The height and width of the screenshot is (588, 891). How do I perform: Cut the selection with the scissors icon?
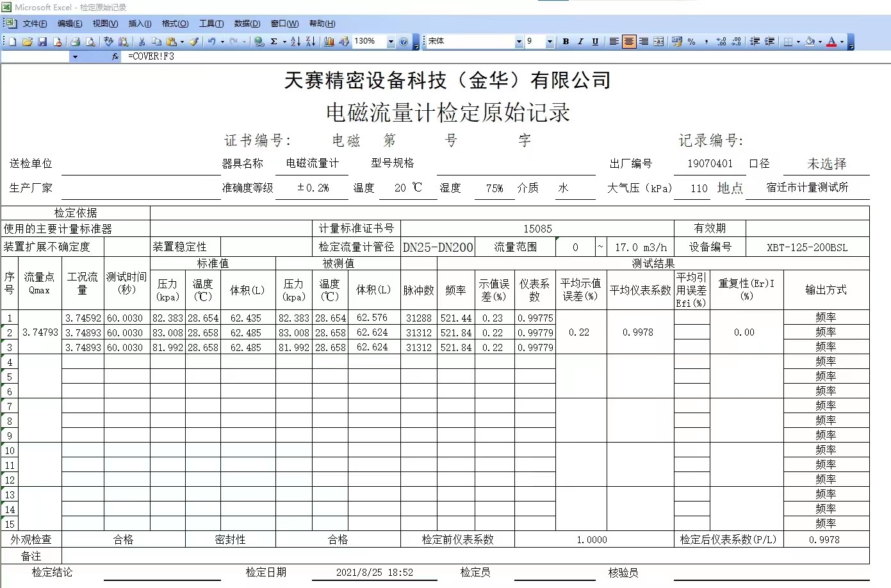tap(142, 42)
